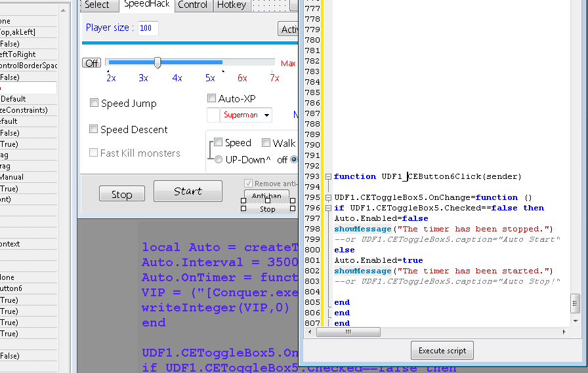Open the Hotkey tab
The image size is (588, 373).
pyautogui.click(x=231, y=5)
